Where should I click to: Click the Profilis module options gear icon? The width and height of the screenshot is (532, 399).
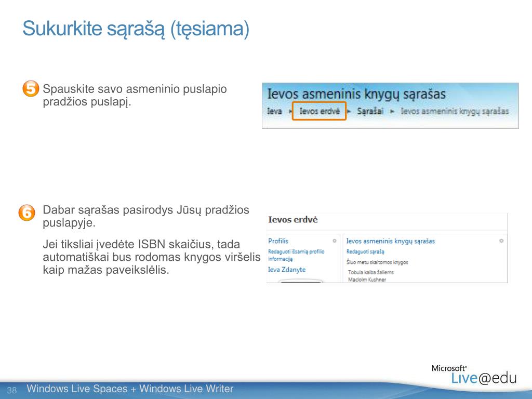334,241
